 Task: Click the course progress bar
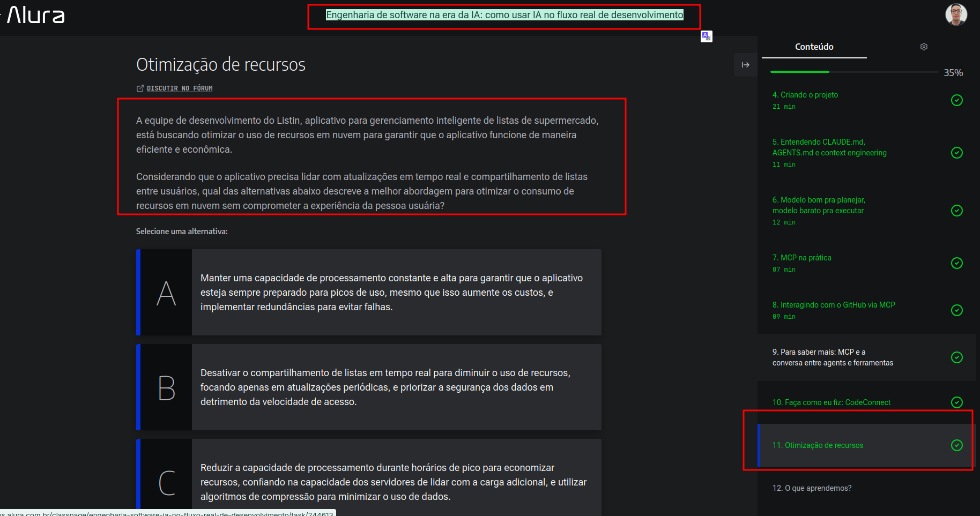(854, 71)
